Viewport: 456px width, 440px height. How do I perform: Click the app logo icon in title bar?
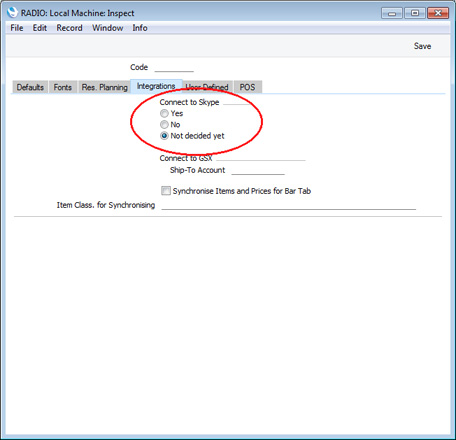click(12, 12)
